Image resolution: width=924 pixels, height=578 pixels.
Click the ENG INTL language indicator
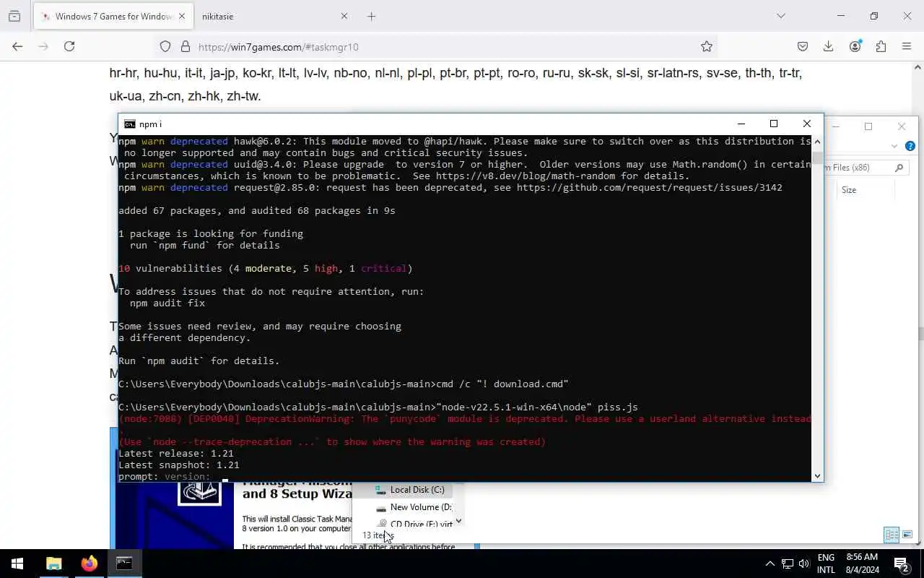(826, 564)
